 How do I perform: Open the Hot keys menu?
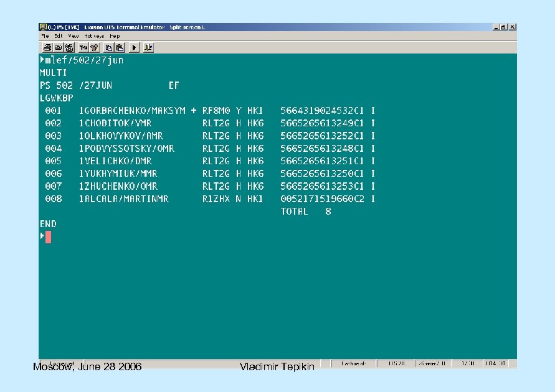coord(94,36)
